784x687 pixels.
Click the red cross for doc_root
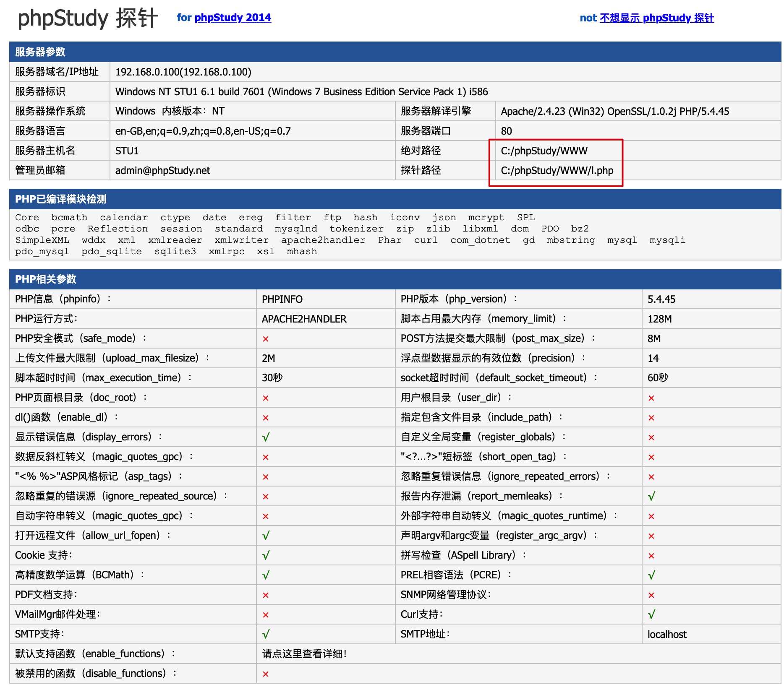pos(266,398)
